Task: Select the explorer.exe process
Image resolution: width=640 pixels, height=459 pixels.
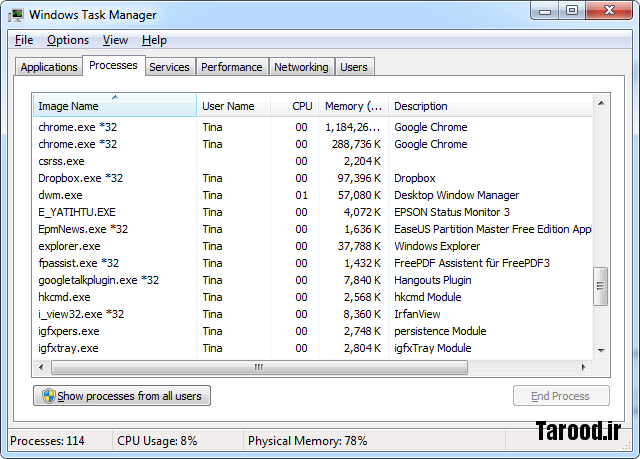Action: click(313, 246)
